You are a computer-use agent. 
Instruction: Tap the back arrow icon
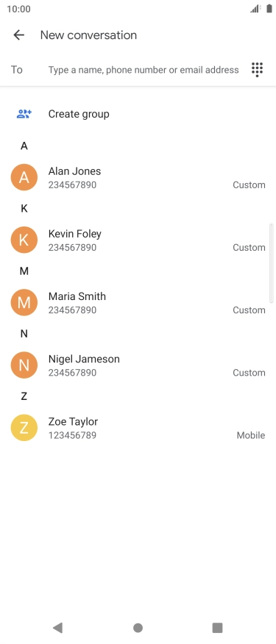(x=19, y=35)
